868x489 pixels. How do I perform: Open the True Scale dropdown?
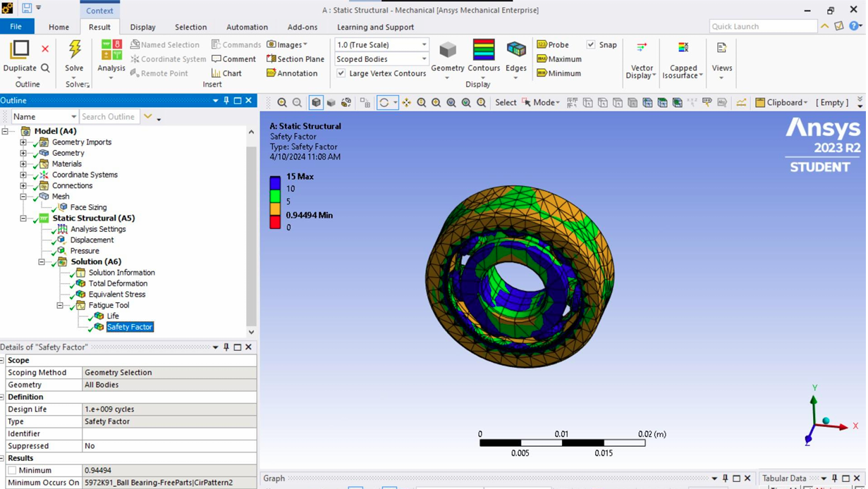click(x=423, y=44)
